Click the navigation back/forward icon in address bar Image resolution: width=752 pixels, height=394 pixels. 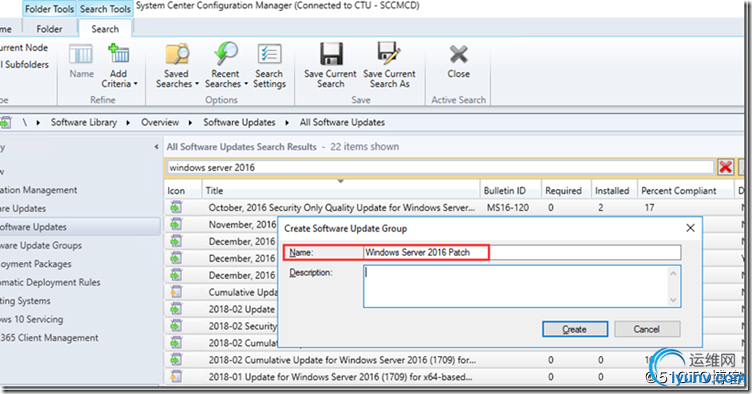pyautogui.click(x=5, y=123)
